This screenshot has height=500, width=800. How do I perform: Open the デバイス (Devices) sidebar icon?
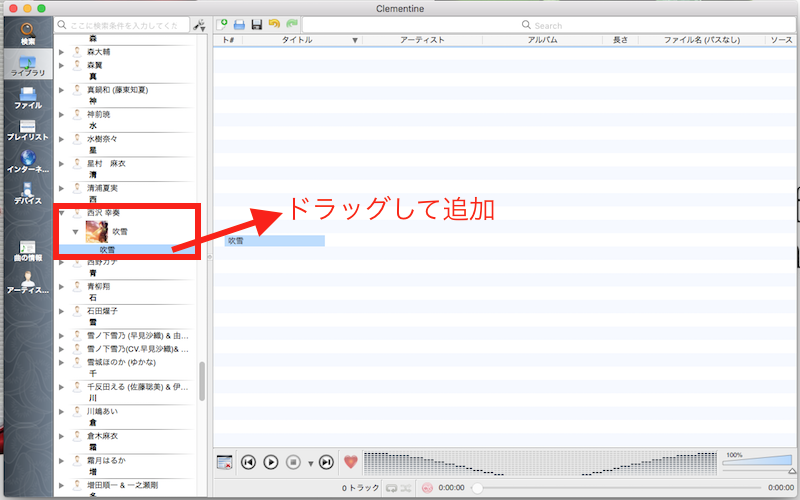click(x=27, y=192)
